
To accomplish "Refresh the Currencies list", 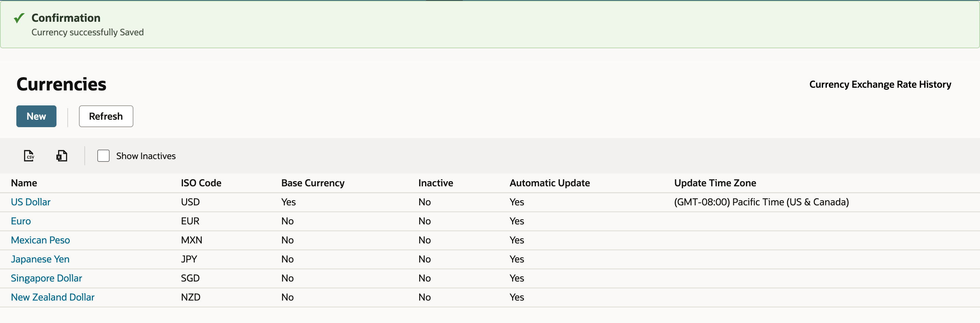I will [106, 116].
